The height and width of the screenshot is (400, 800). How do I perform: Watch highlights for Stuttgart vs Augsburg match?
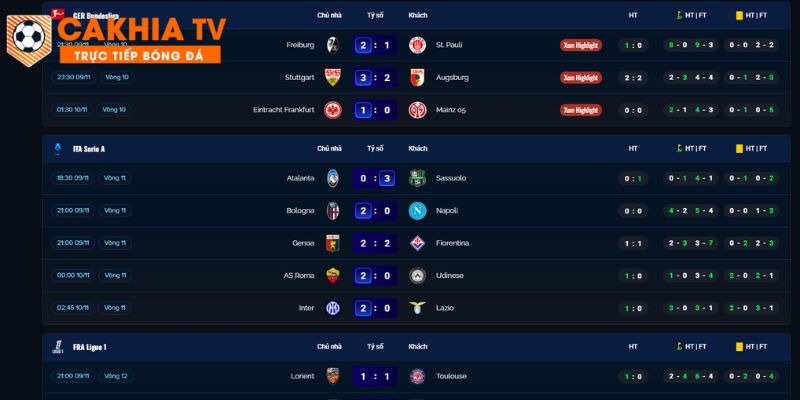coord(581,77)
